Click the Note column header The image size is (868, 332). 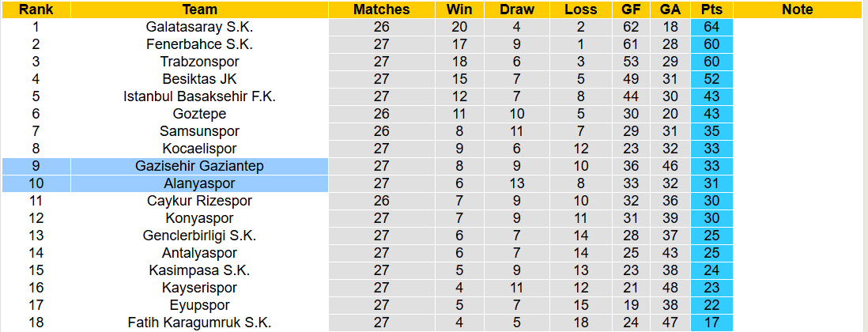click(x=797, y=9)
